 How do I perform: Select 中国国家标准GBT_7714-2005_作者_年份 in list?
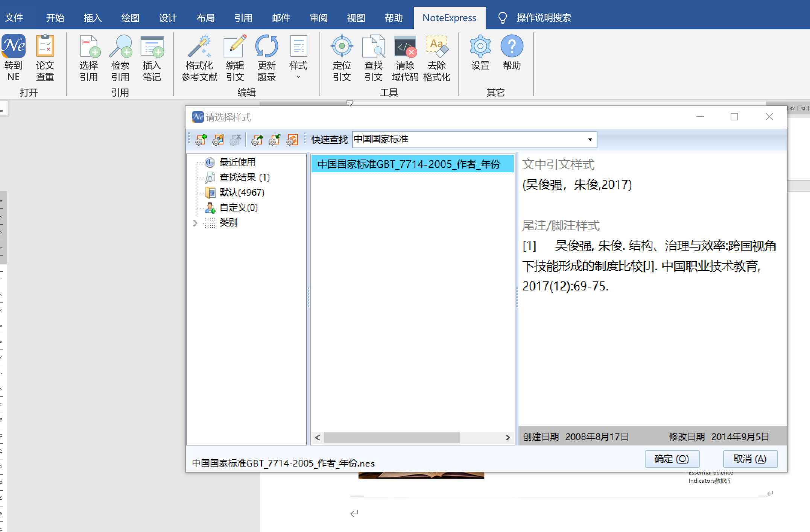412,164
